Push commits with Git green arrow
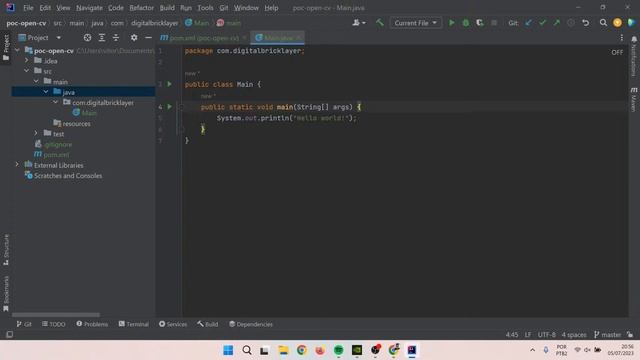 (x=557, y=23)
